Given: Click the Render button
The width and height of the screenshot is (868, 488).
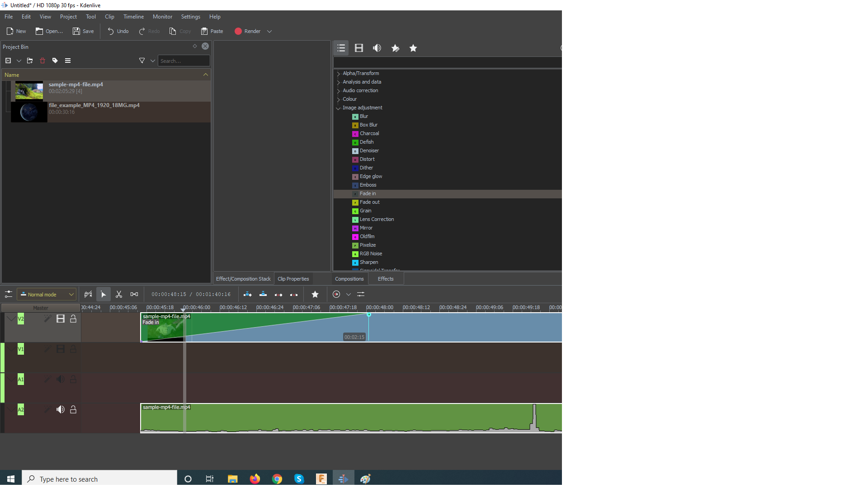Looking at the screenshot, I should point(248,31).
